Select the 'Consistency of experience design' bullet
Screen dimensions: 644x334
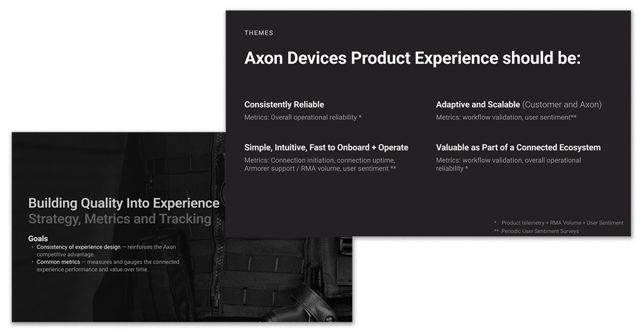[x=106, y=251]
